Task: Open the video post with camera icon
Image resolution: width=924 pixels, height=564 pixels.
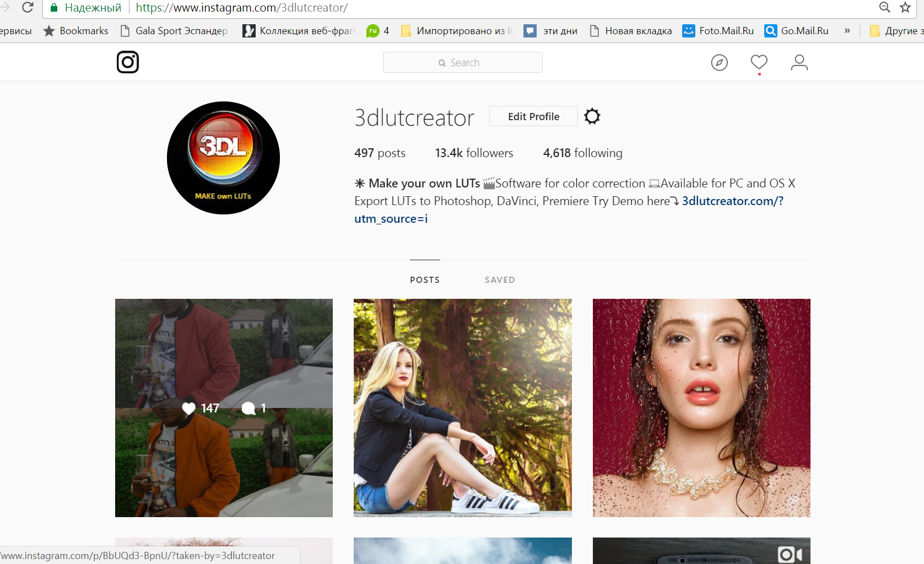Action: pos(701,551)
